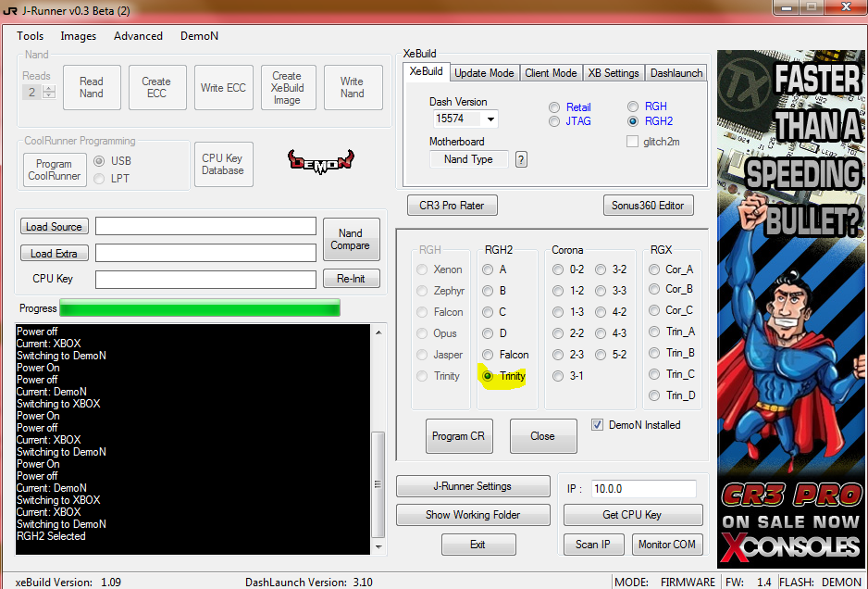Click the Load Extra button

click(x=55, y=253)
